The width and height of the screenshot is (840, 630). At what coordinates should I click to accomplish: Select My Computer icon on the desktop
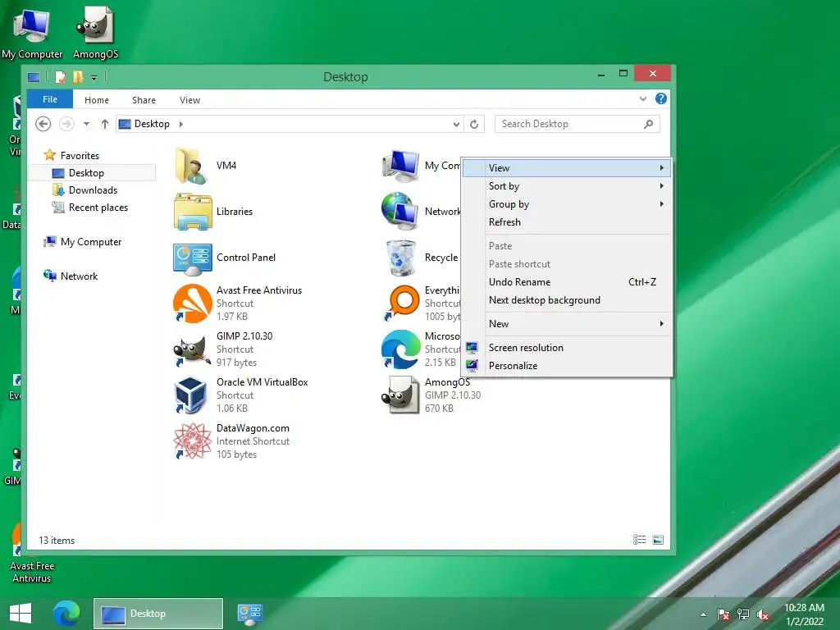[32, 33]
